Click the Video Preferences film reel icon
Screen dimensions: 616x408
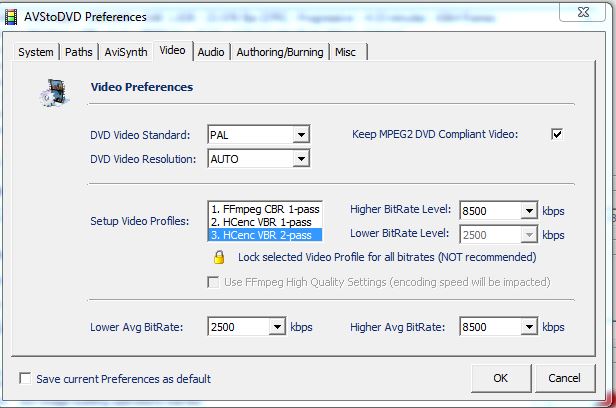pyautogui.click(x=53, y=93)
